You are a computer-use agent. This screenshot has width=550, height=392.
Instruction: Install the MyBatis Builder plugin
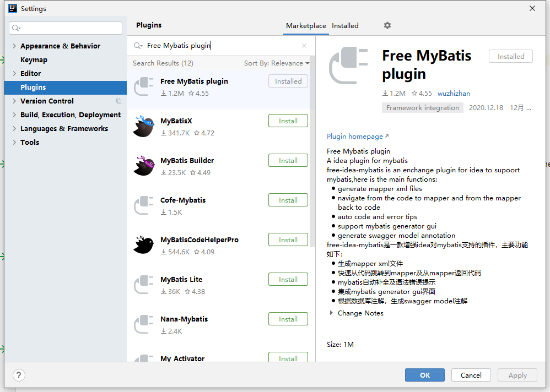(x=288, y=160)
